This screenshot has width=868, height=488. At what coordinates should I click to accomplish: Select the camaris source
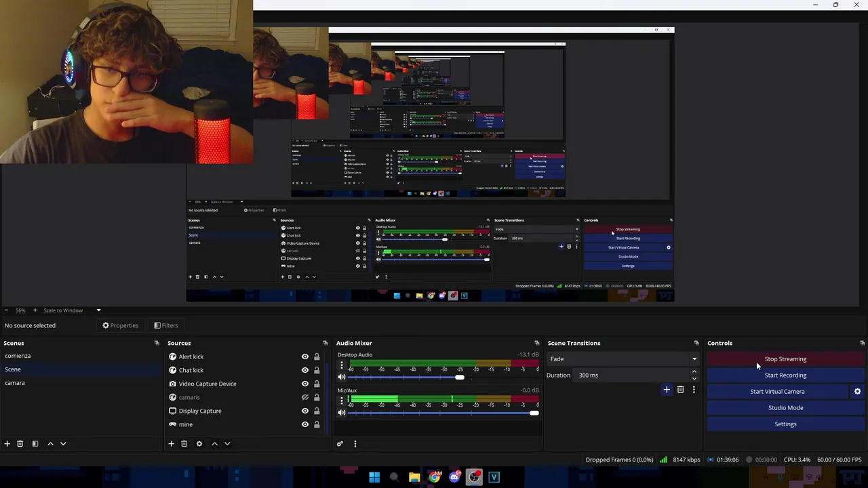point(189,397)
